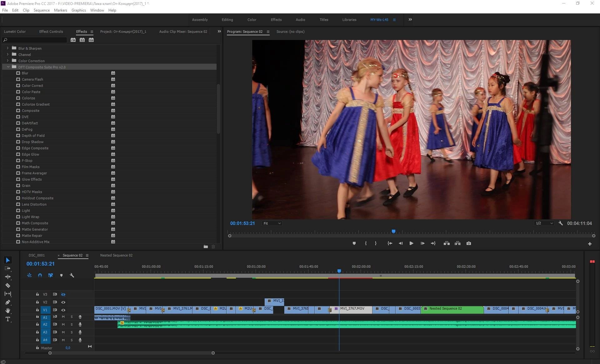Filter Accelerated Effects in Effects panel
Viewport: 600px width, 364px height.
pyautogui.click(x=73, y=40)
